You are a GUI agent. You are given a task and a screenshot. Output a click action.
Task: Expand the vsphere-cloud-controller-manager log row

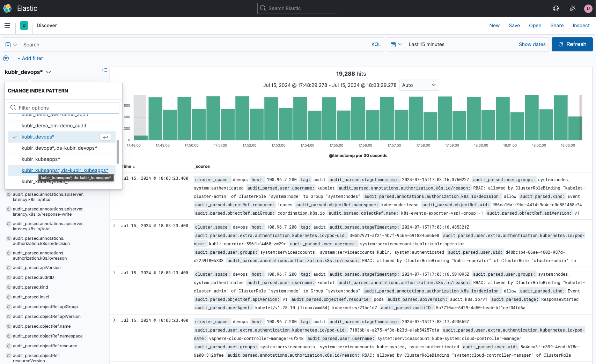pos(114,320)
